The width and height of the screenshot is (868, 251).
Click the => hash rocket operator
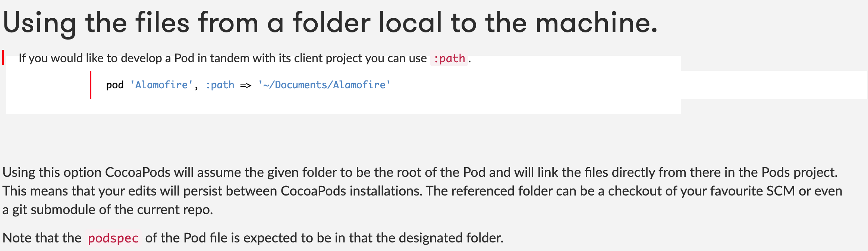pyautogui.click(x=246, y=85)
